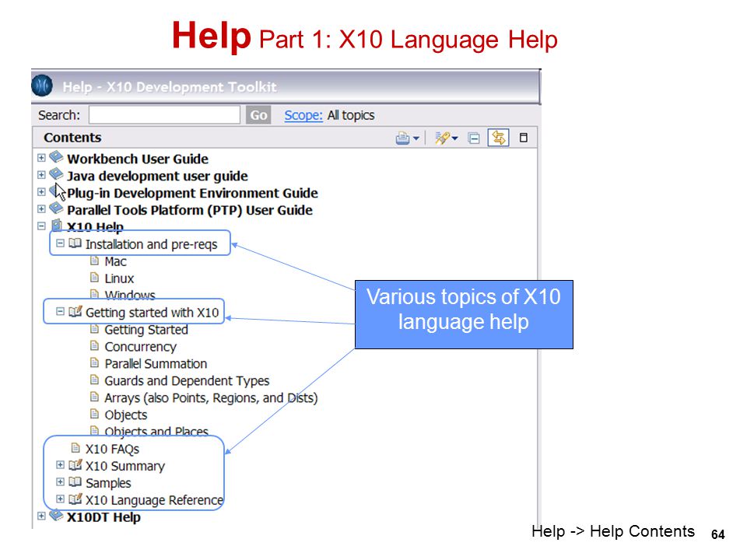Click the Concurrency topic page icon
The image size is (747, 560).
(x=94, y=345)
